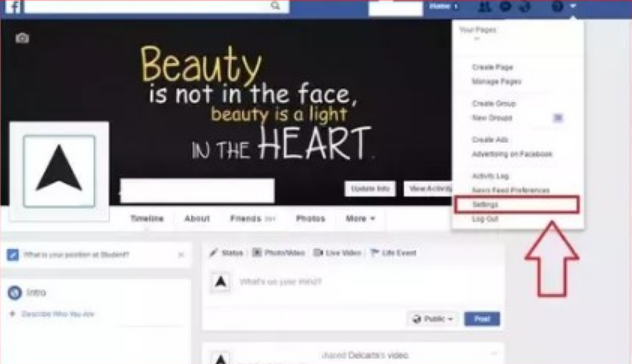Switch to the Timeline tab
This screenshot has width=632, height=364.
pos(147,218)
